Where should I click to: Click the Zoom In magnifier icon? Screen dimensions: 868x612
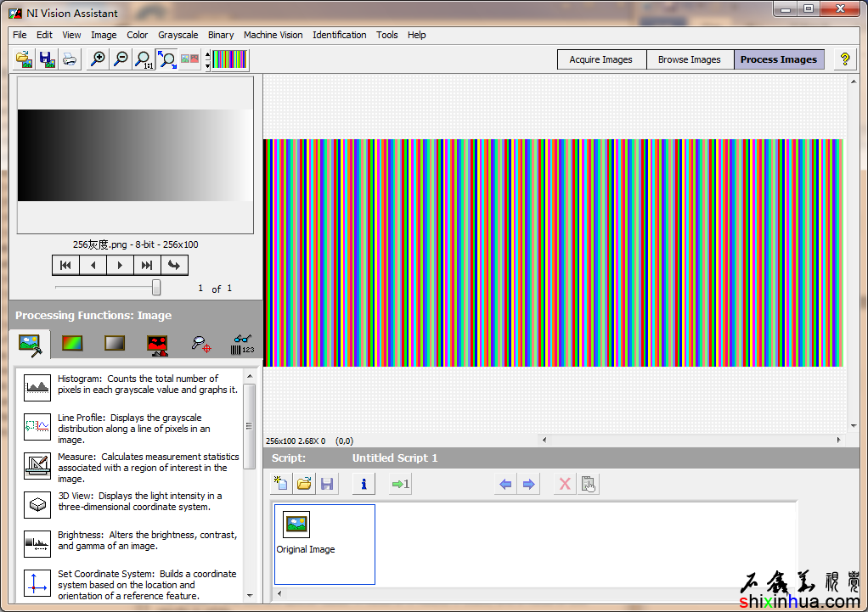[x=98, y=59]
